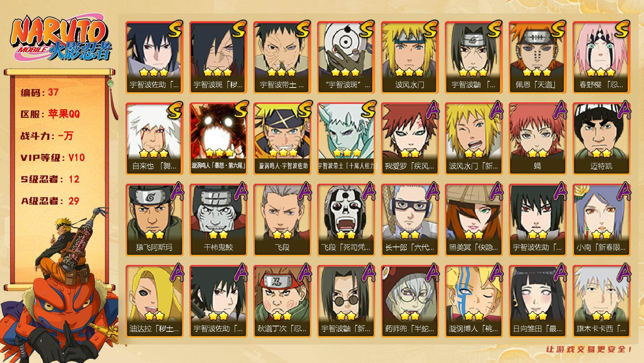Screen dimensions: 644x363
Task: Select the 宇智波带土「十尾人柱力」 card
Action: (346, 139)
